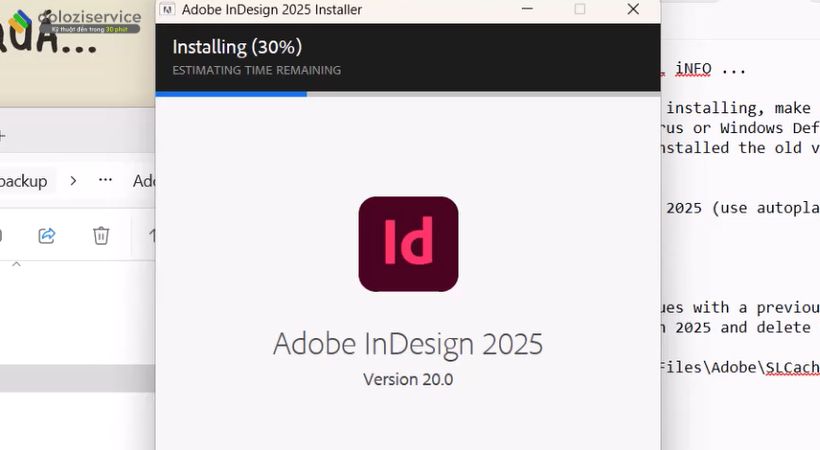
Task: Click the column sort caret in File Explorer
Action: click(16, 264)
